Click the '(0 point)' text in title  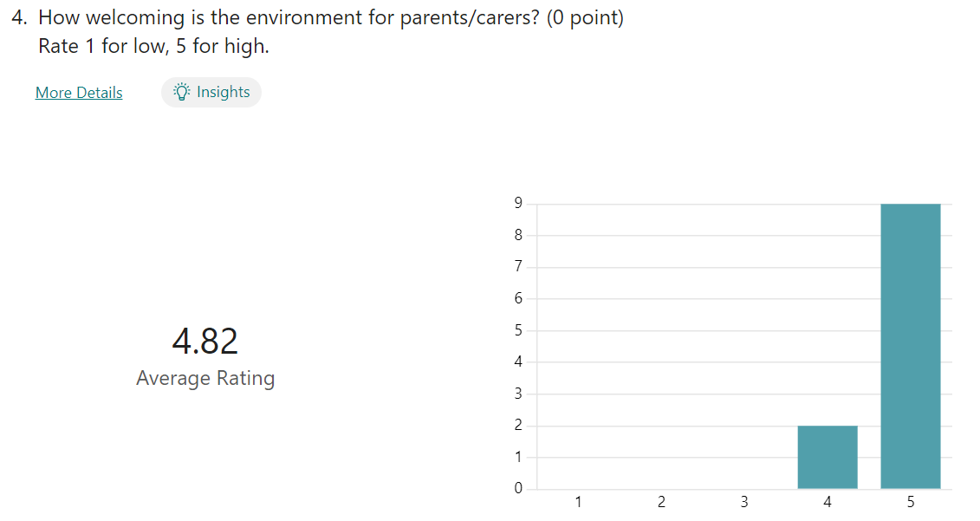click(x=585, y=17)
